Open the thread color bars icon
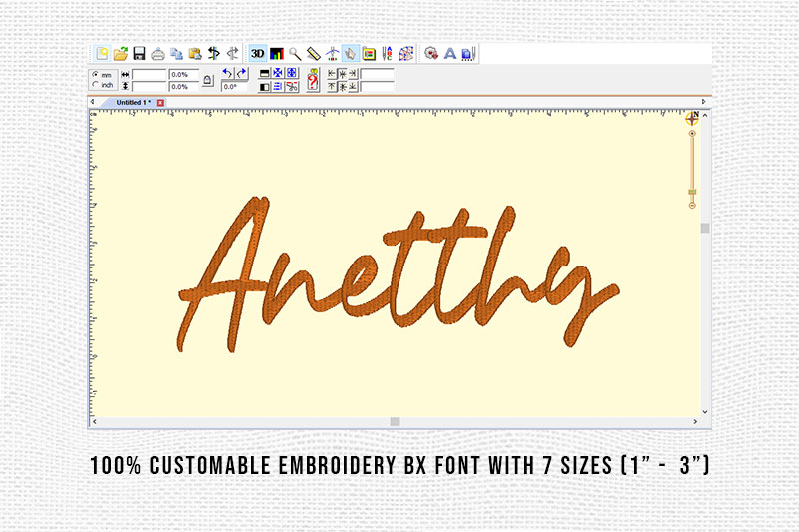 coord(277,54)
